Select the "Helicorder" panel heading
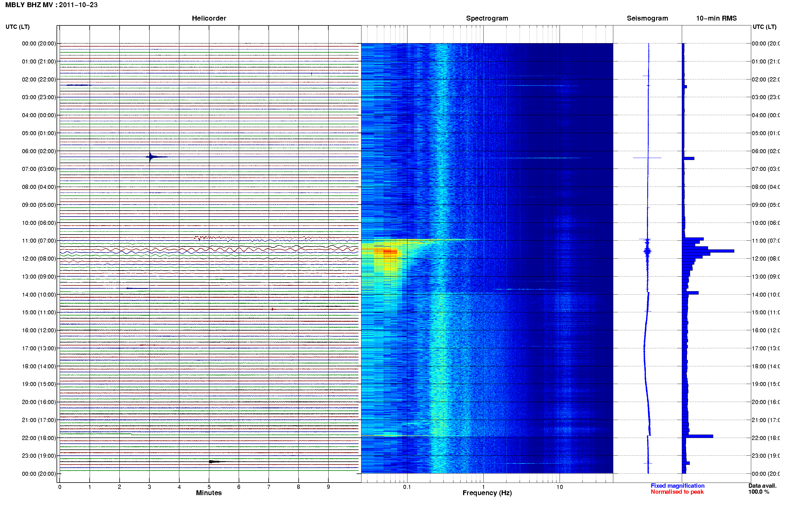Screen dimensions: 812x508 [x=209, y=19]
